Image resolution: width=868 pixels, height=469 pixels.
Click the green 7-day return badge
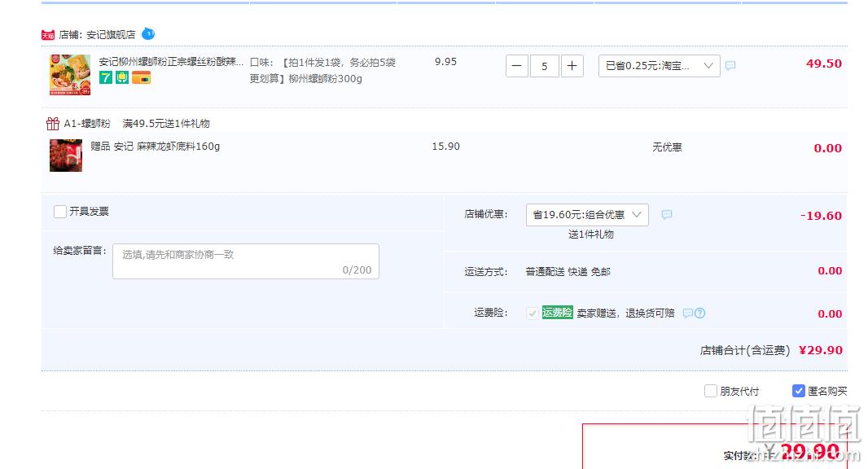point(106,77)
